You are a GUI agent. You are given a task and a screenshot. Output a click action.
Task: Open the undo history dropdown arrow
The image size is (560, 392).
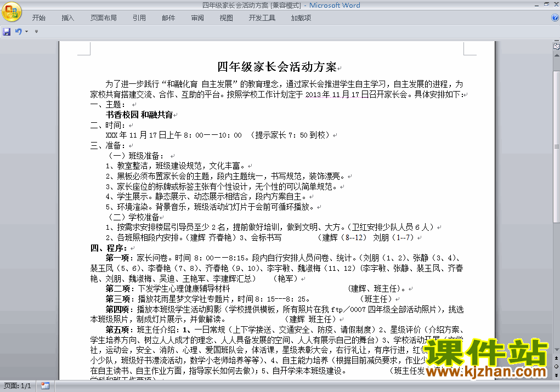click(26, 32)
